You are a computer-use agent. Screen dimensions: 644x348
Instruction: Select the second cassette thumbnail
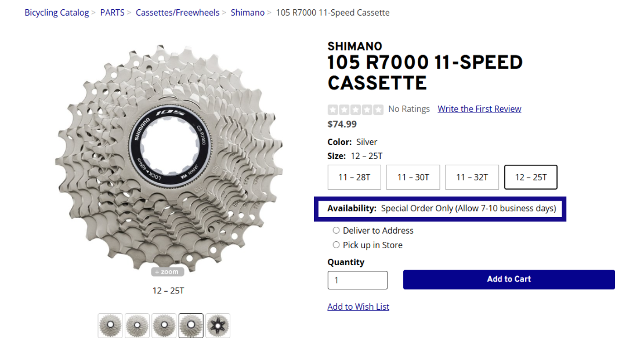[137, 325]
